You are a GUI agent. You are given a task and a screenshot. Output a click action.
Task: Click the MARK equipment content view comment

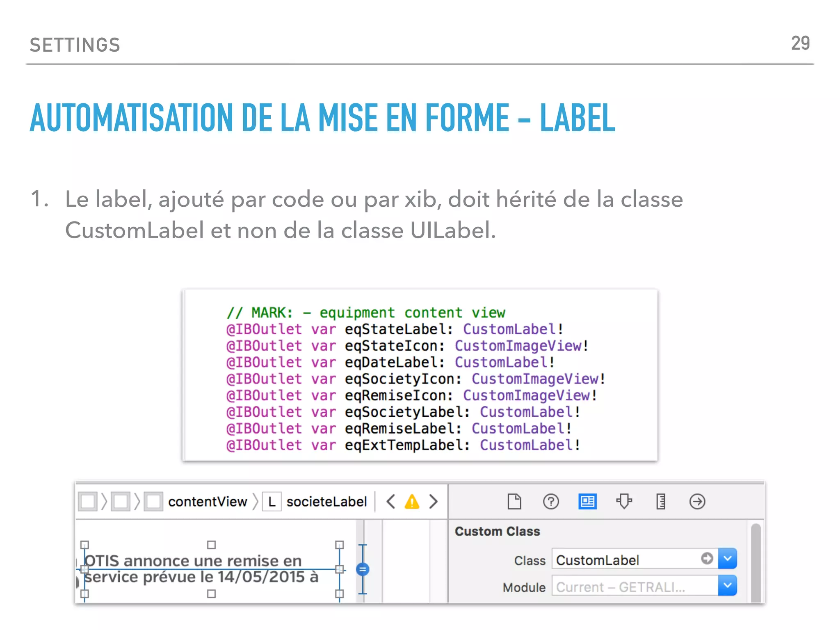[366, 313]
